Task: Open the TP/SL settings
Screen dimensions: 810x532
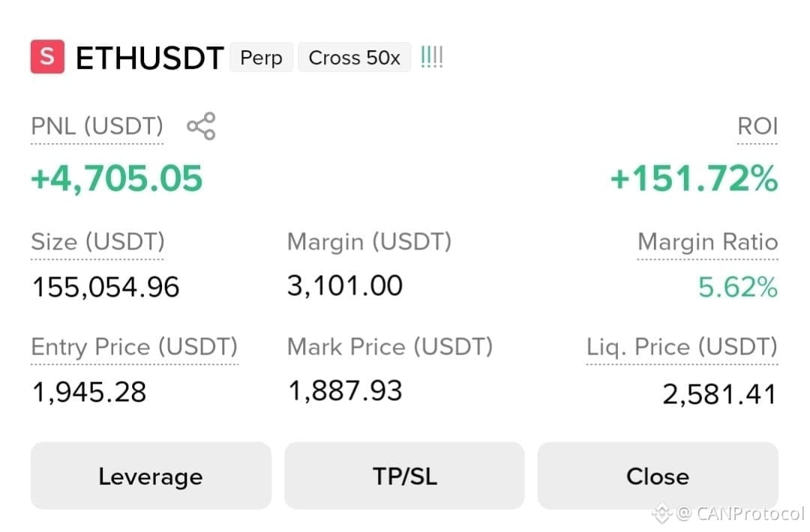Action: (404, 476)
